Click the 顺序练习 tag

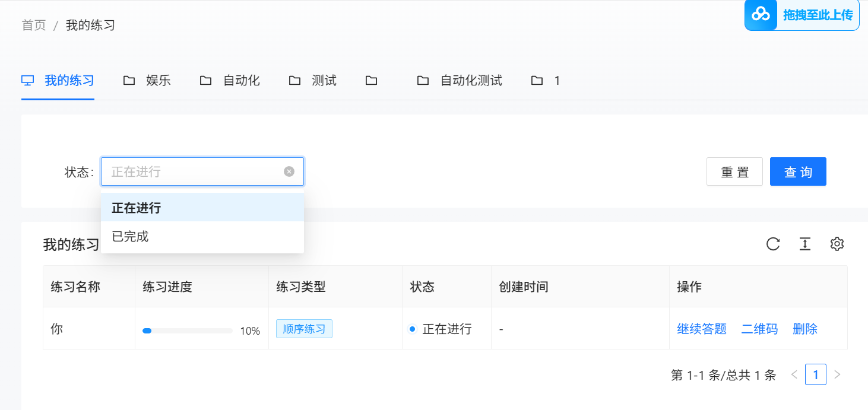tap(304, 329)
